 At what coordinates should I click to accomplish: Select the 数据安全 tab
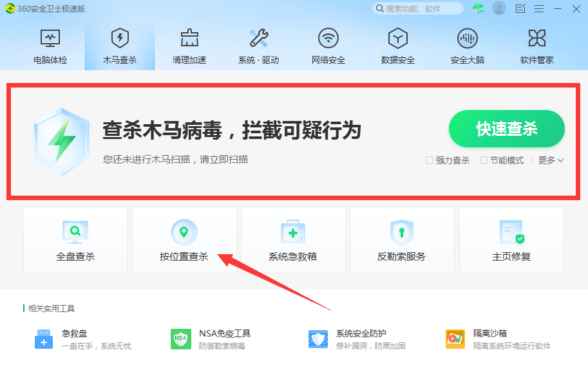pos(397,46)
